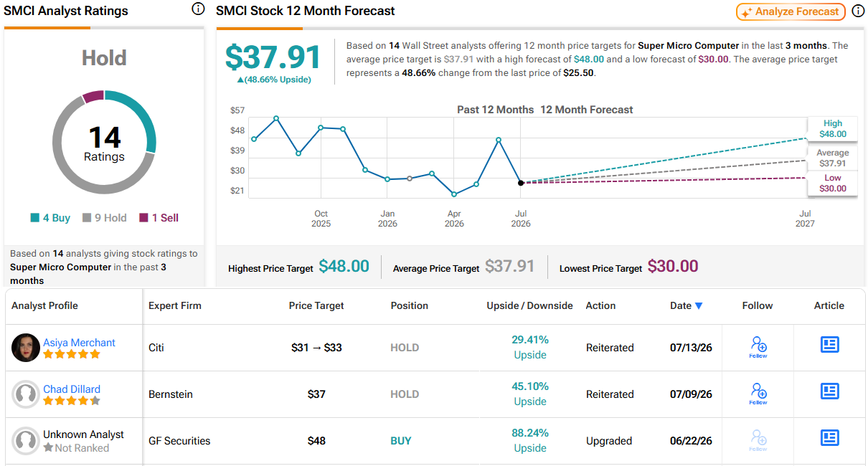Open article for Bernstein rating
This screenshot has width=868, height=466.
click(x=829, y=391)
